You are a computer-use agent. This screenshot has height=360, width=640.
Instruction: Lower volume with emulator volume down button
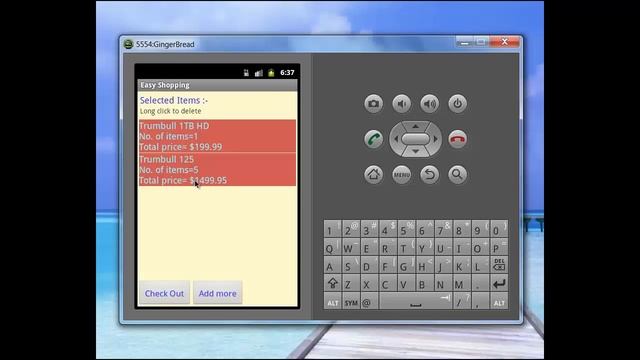(x=402, y=104)
